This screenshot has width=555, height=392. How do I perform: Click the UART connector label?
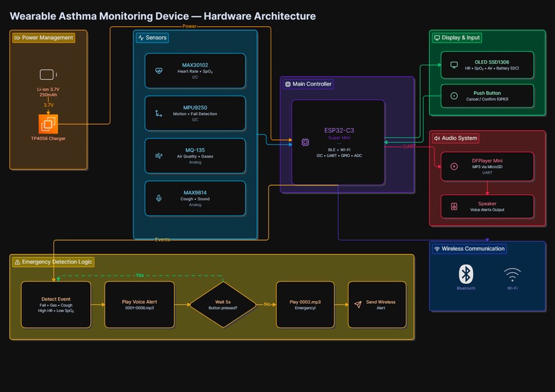coord(410,147)
